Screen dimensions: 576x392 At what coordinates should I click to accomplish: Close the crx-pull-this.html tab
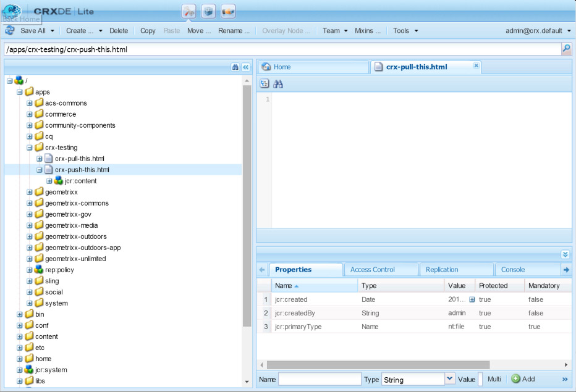[x=476, y=65]
